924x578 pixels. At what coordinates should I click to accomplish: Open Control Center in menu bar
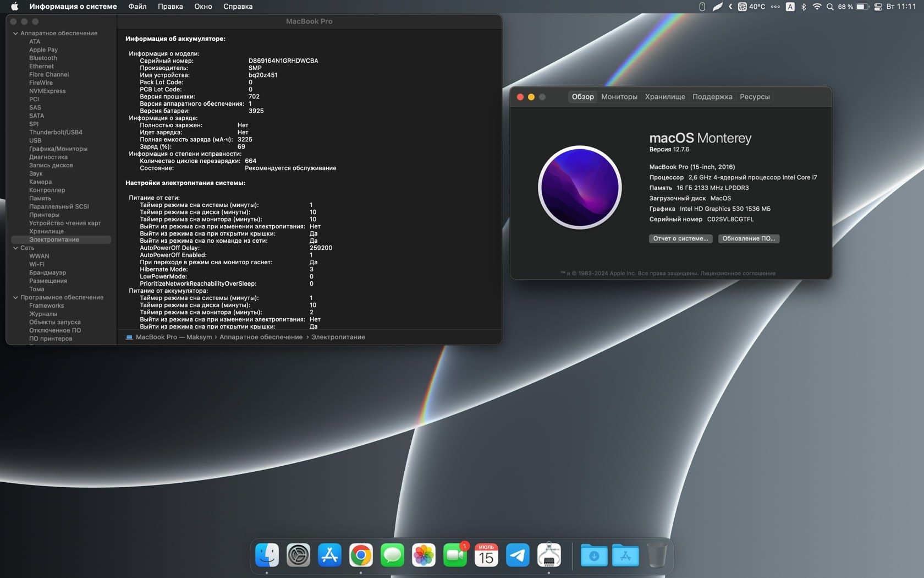point(878,7)
